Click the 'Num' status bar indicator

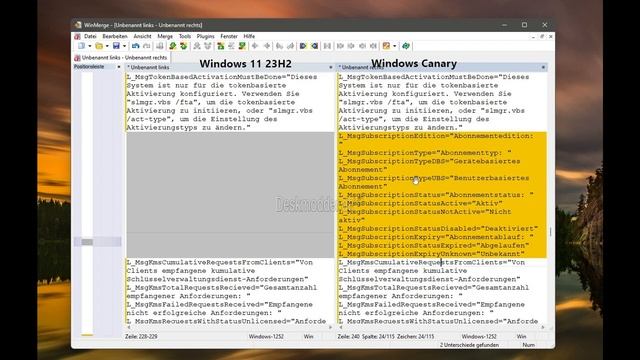coord(528,345)
